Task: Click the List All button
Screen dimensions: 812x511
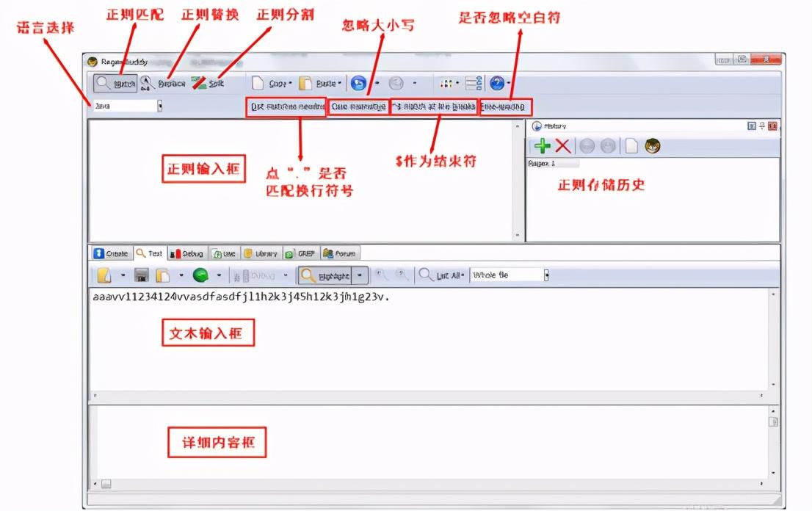Action: (442, 275)
